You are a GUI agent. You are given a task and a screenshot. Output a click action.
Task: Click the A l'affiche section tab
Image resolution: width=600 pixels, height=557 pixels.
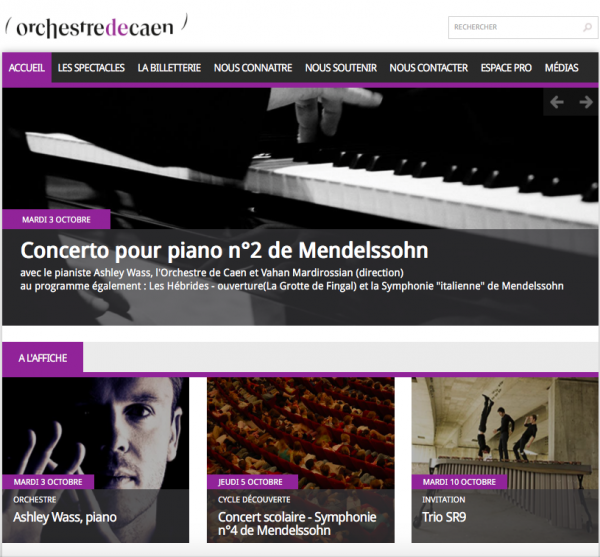coord(42,358)
